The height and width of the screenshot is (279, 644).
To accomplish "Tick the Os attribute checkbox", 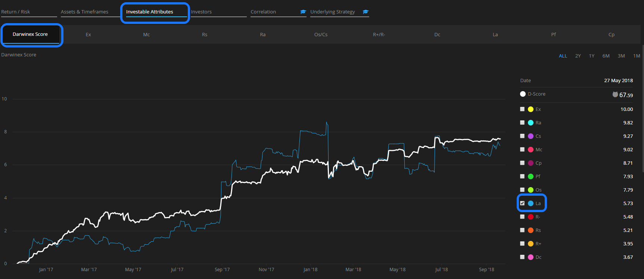I will (x=522, y=190).
